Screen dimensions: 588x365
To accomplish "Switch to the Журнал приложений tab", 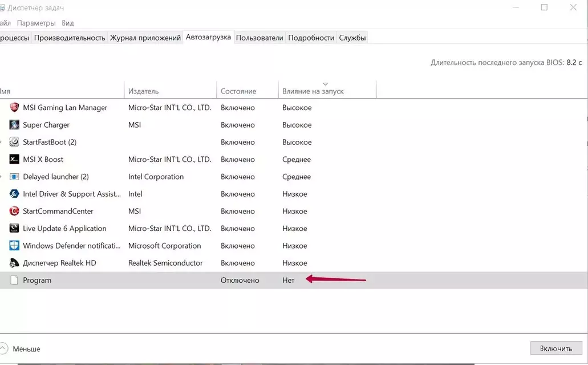I will click(145, 38).
